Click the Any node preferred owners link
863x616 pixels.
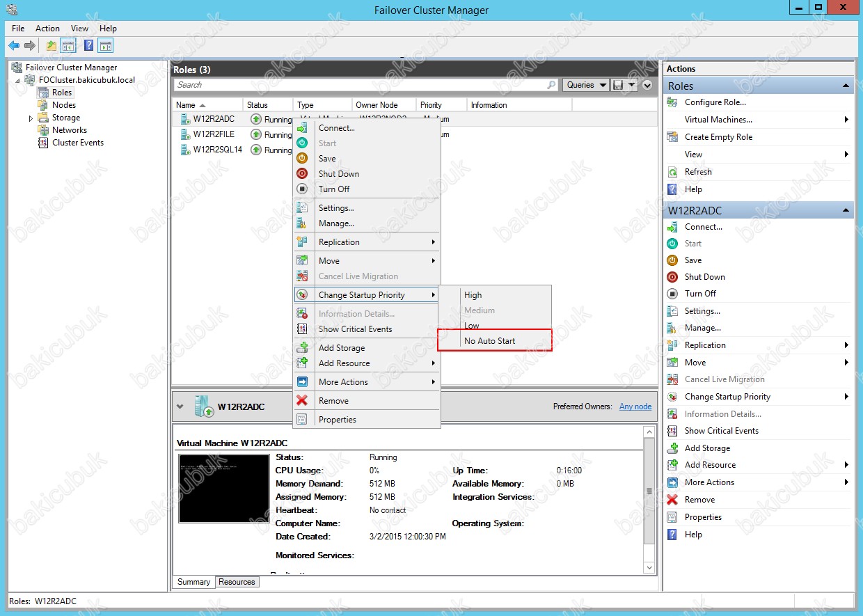tap(635, 406)
